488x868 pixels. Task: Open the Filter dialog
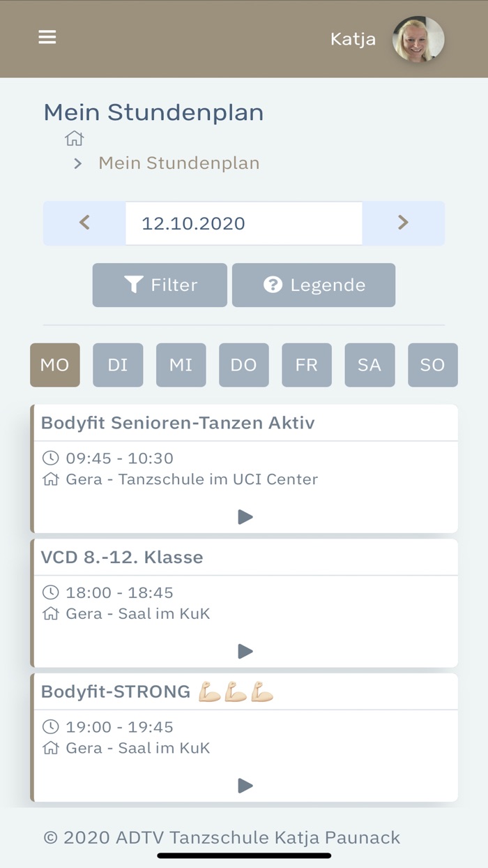click(160, 284)
